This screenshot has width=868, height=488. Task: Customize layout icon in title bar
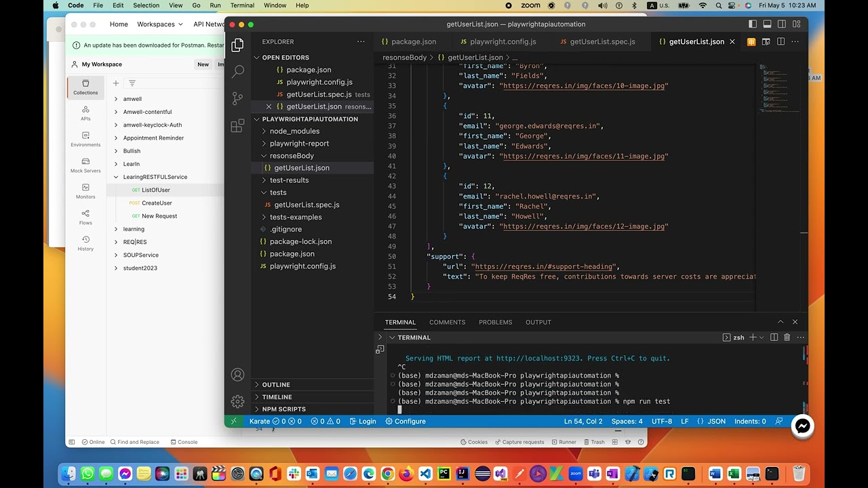click(795, 24)
